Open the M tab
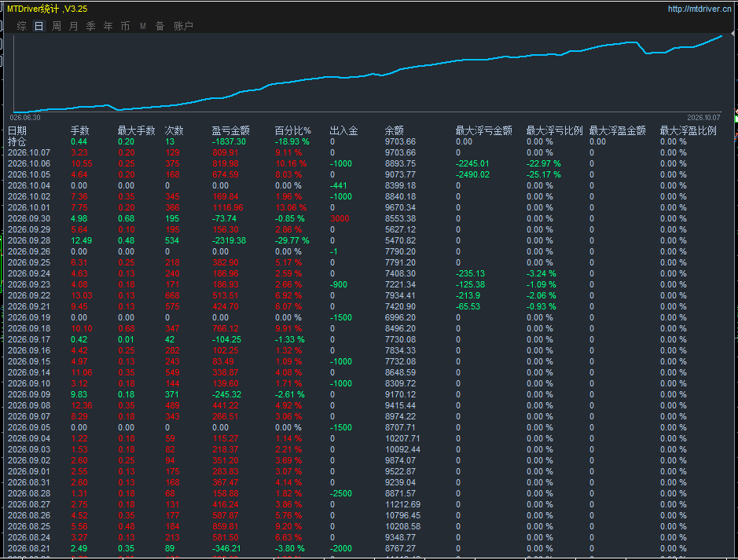 142,27
